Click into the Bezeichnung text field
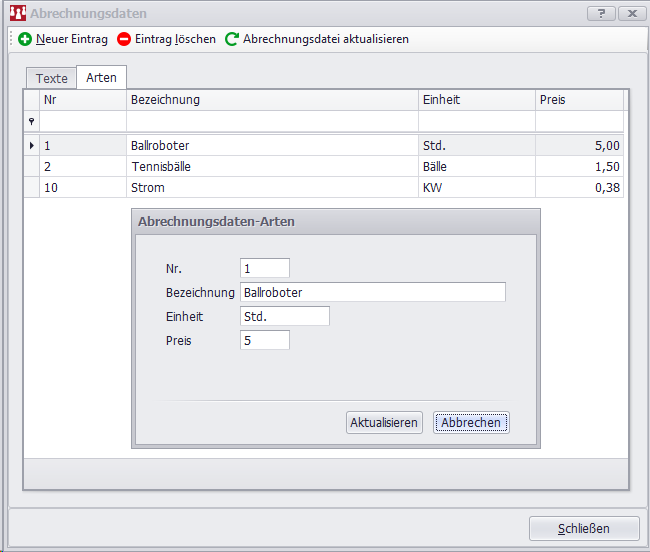 (372, 292)
